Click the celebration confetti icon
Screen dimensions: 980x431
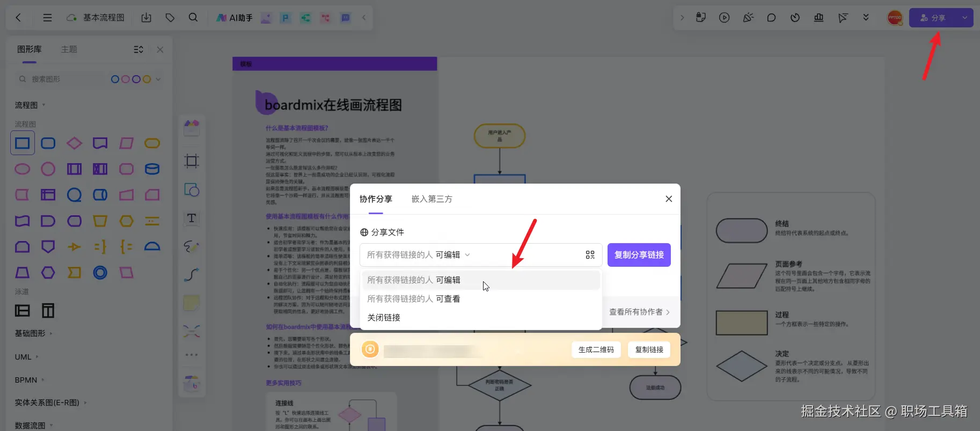click(748, 18)
